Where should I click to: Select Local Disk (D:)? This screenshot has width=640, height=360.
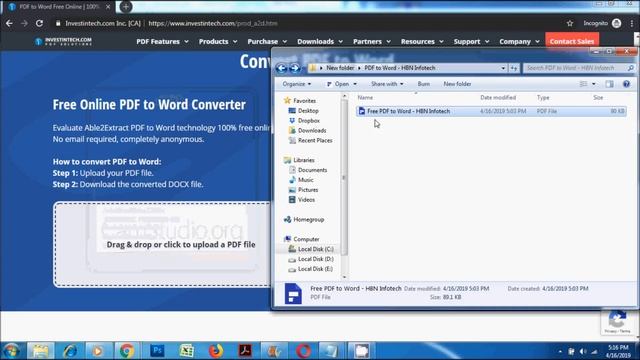(x=311, y=259)
